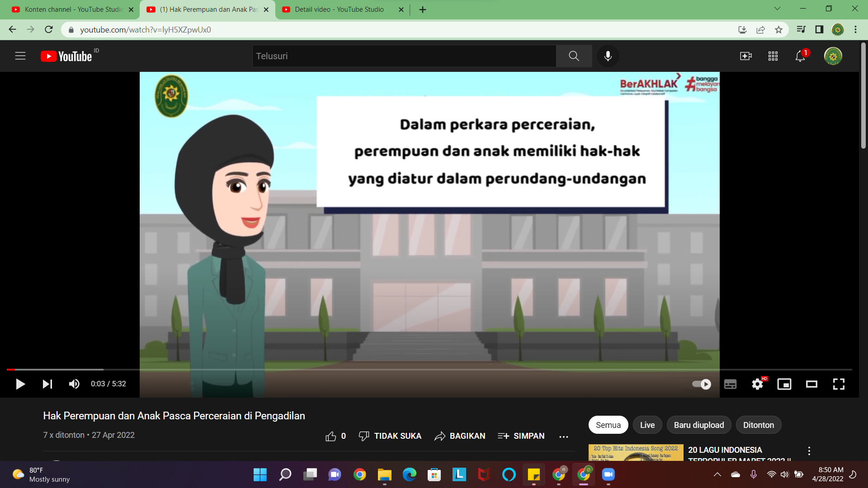
Task: Turn on subtitles with the CC icon
Action: point(731,384)
